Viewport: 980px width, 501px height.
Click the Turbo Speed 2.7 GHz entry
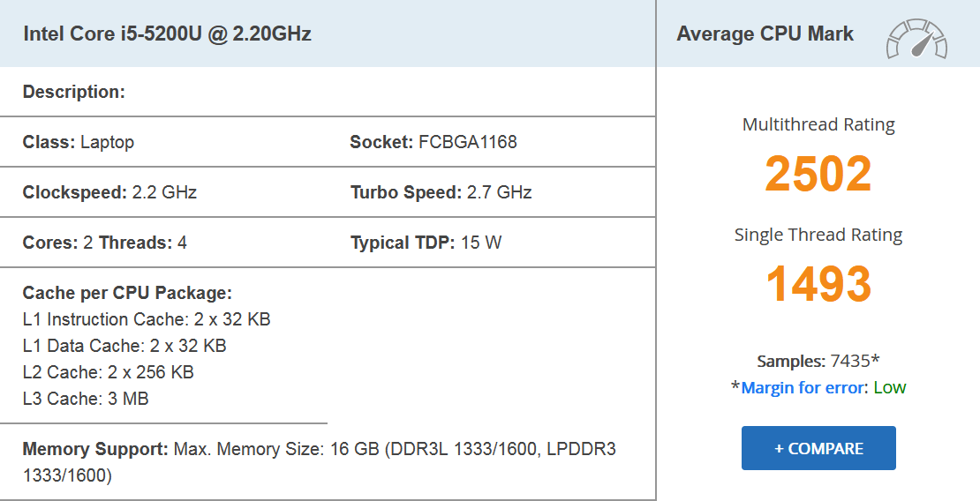tap(441, 192)
